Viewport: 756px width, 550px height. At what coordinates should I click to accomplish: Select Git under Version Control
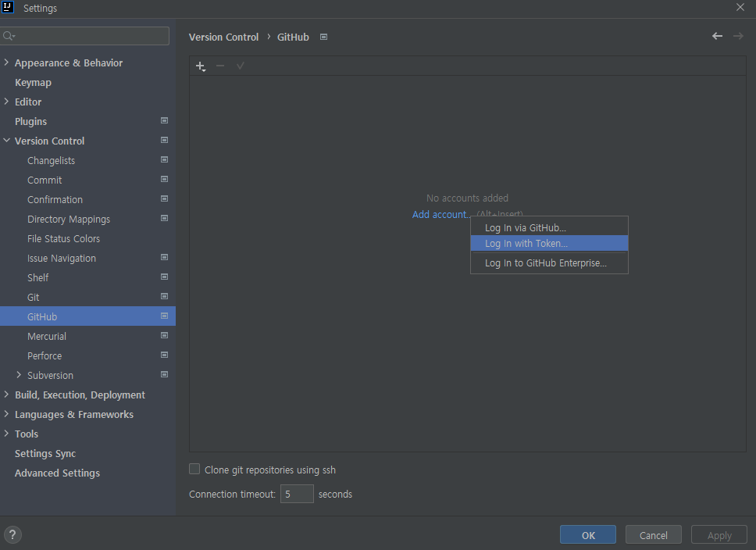(34, 297)
